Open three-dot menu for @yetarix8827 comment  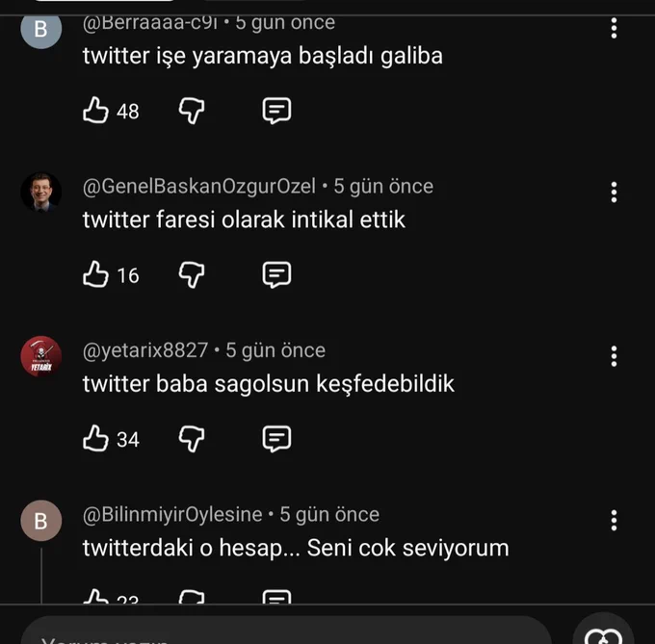tap(614, 356)
